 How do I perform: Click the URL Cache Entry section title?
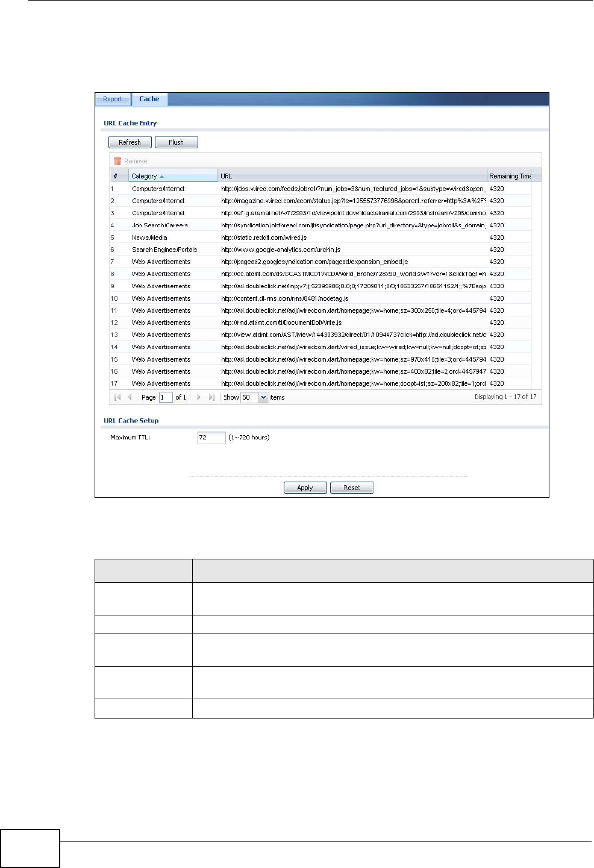[130, 123]
